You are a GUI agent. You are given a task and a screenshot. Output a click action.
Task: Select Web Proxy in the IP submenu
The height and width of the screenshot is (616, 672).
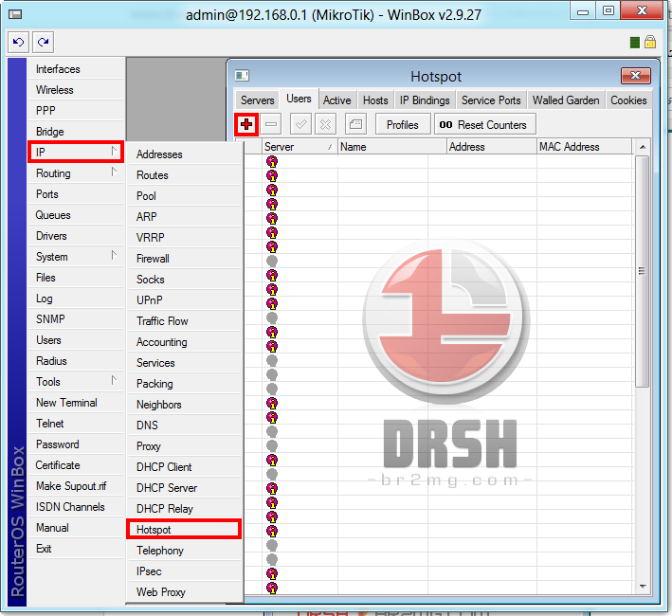184,592
